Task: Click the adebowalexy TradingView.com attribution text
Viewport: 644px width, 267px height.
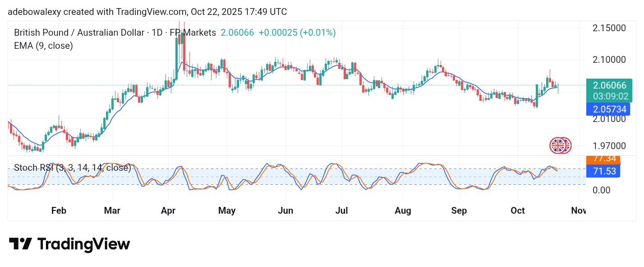Action: (147, 12)
